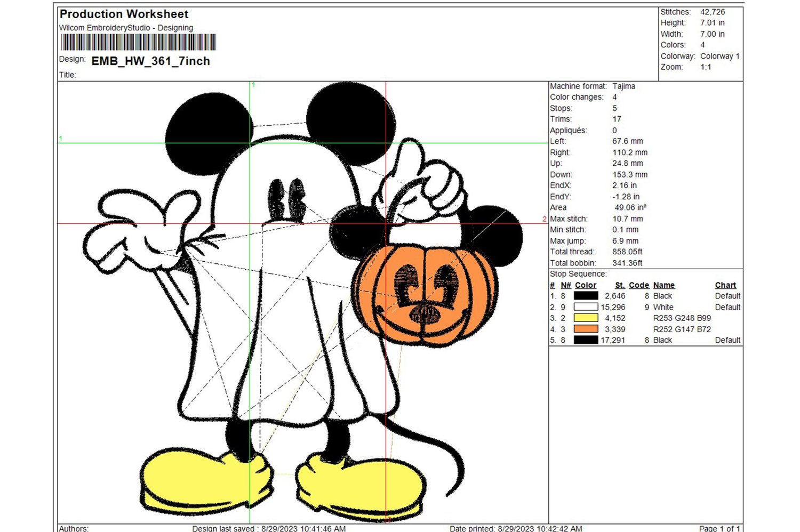This screenshot has width=800, height=532.
Task: Select the '4' value beside 'Color changes:'
Action: tap(614, 97)
